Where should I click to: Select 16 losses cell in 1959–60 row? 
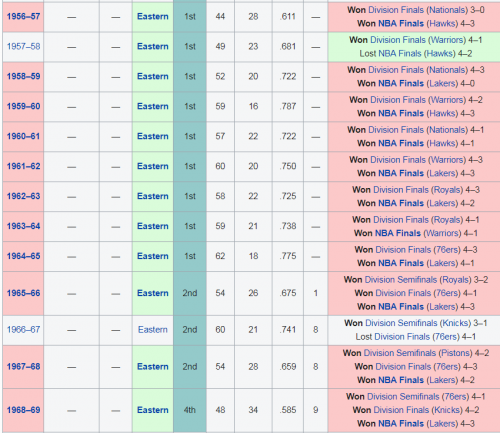(253, 106)
